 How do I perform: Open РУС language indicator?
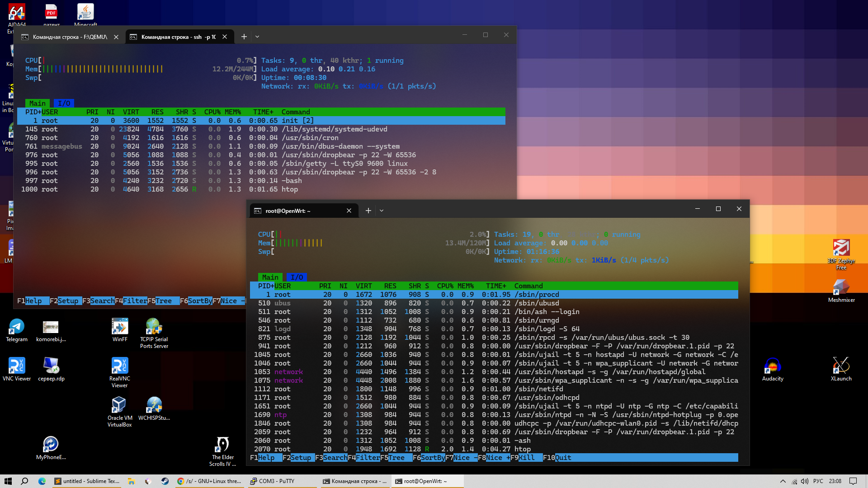coord(818,481)
